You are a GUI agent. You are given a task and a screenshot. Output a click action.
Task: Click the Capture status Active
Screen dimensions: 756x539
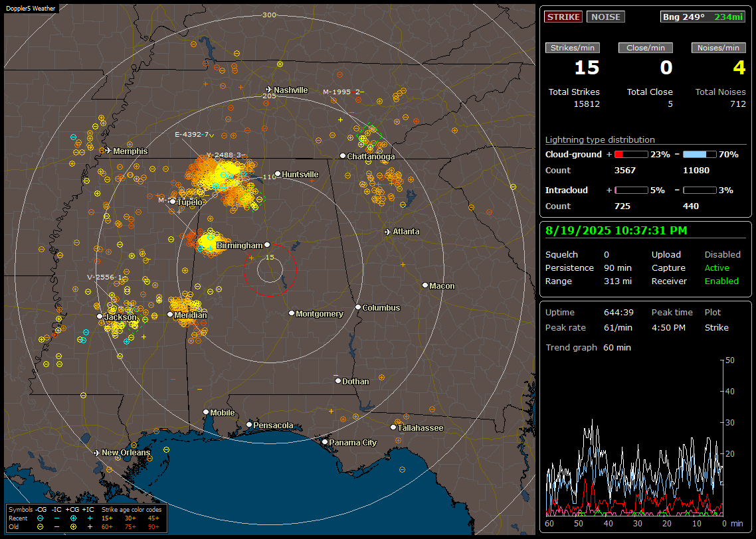pyautogui.click(x=717, y=268)
